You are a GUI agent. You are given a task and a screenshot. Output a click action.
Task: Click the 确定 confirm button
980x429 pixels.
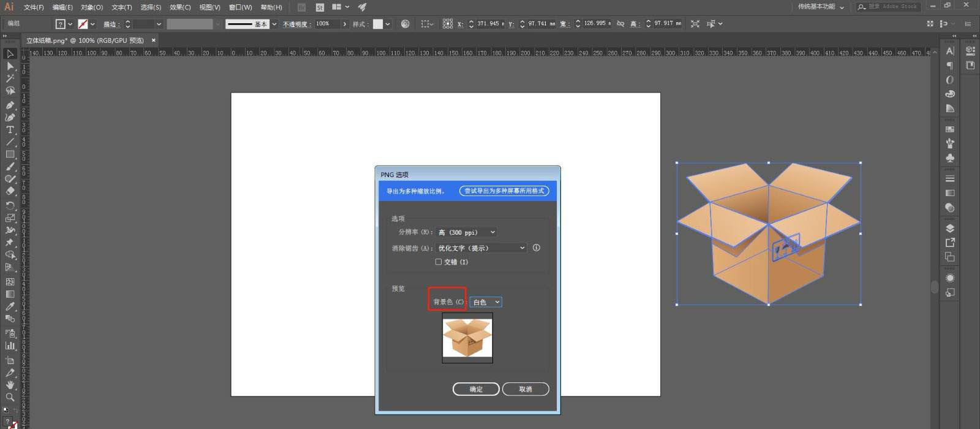(x=476, y=389)
